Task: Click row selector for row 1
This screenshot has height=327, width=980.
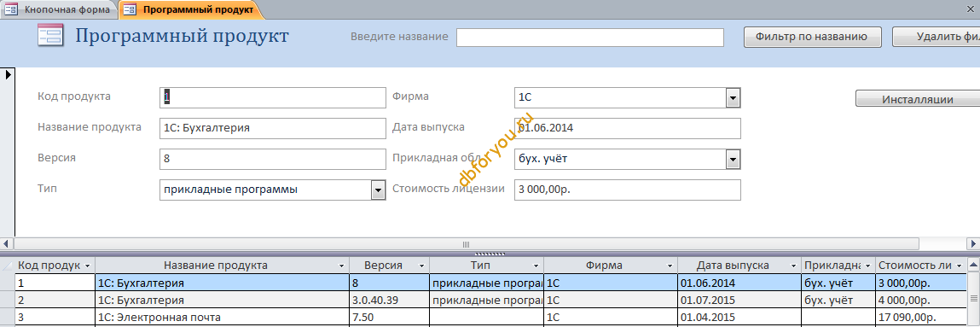Action: pos(8,283)
